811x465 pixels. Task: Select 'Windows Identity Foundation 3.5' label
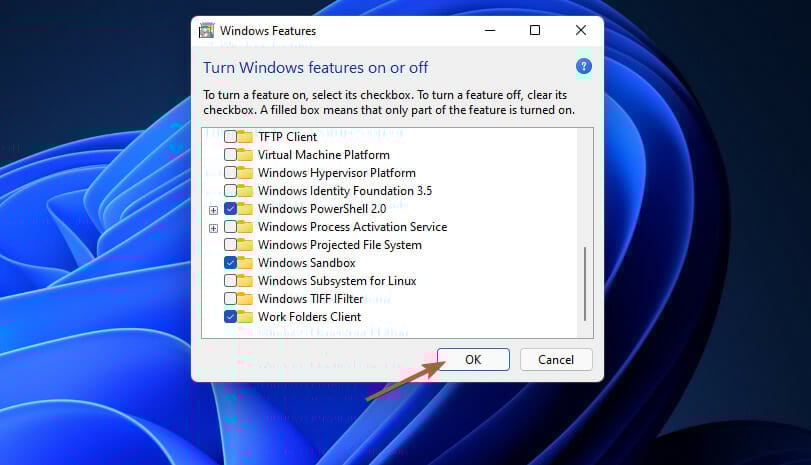click(345, 191)
